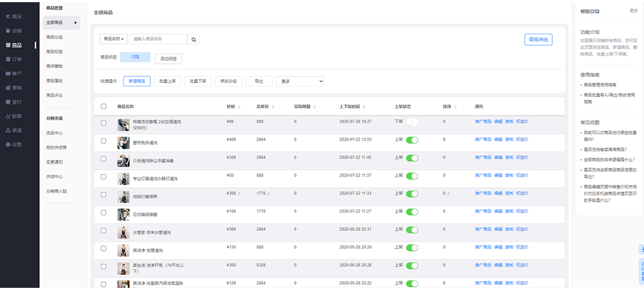Viewport: 644px width, 290px height.
Task: Sort the table by 价格 column arrows
Action: (x=239, y=106)
